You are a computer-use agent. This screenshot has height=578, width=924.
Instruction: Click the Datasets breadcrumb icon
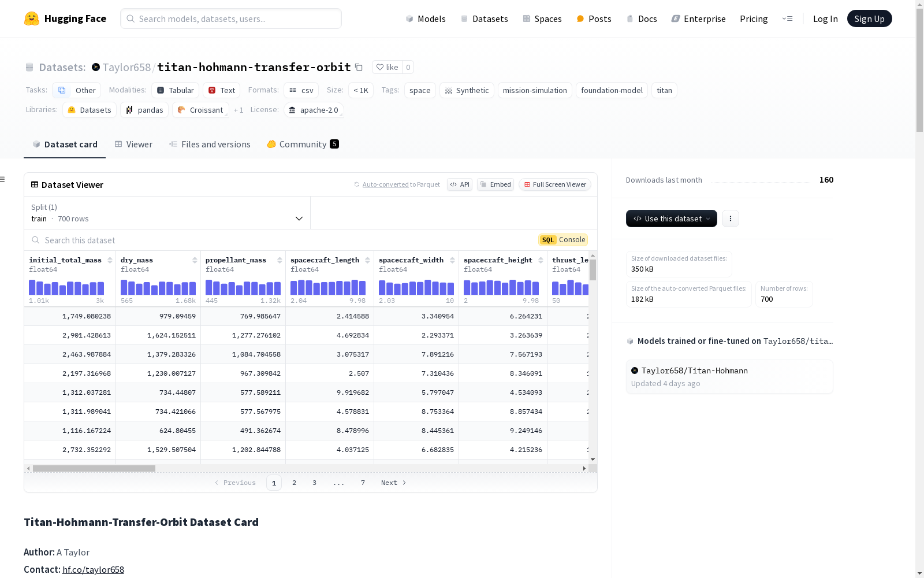(29, 67)
